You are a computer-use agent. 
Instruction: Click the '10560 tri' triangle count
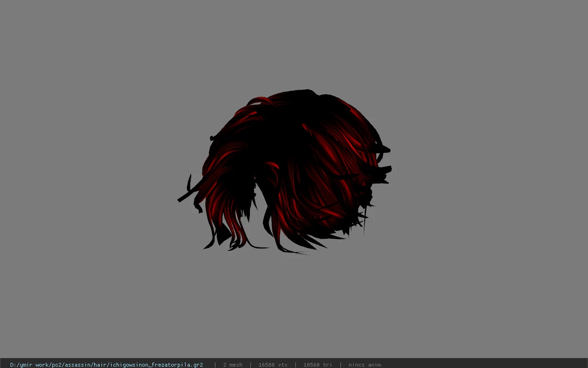[317, 365]
